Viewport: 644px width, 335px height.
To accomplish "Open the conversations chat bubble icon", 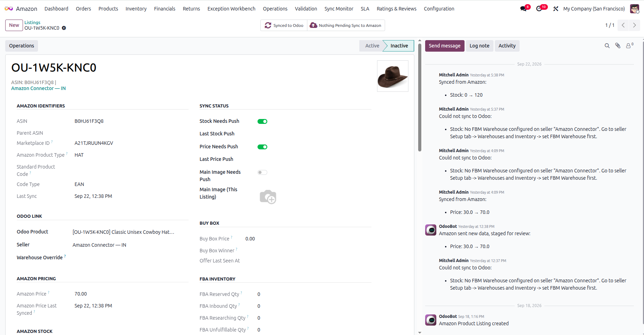I will tap(523, 9).
